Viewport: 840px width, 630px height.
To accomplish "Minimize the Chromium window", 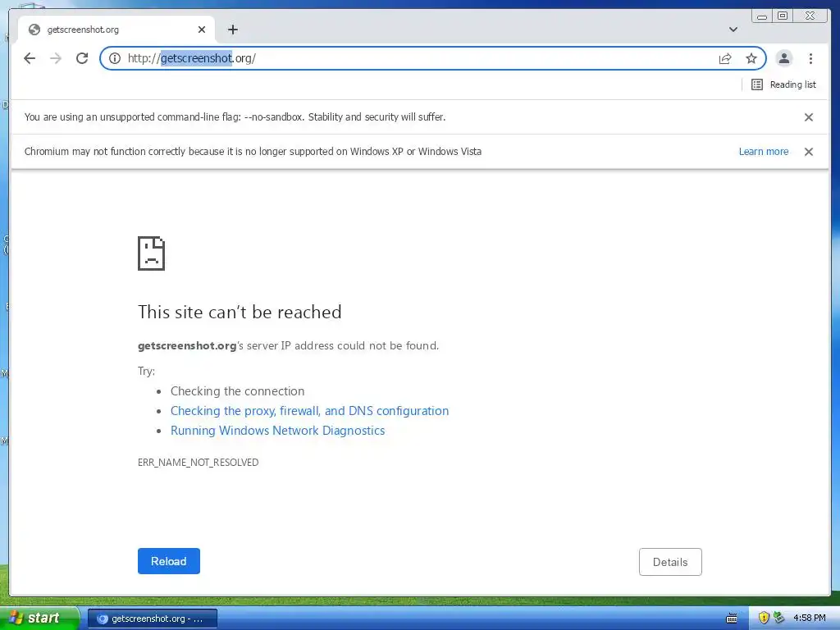I will click(x=762, y=16).
